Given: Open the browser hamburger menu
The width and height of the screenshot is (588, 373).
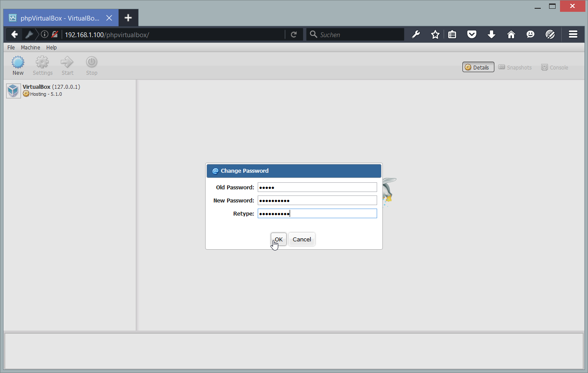Looking at the screenshot, I should pos(573,35).
